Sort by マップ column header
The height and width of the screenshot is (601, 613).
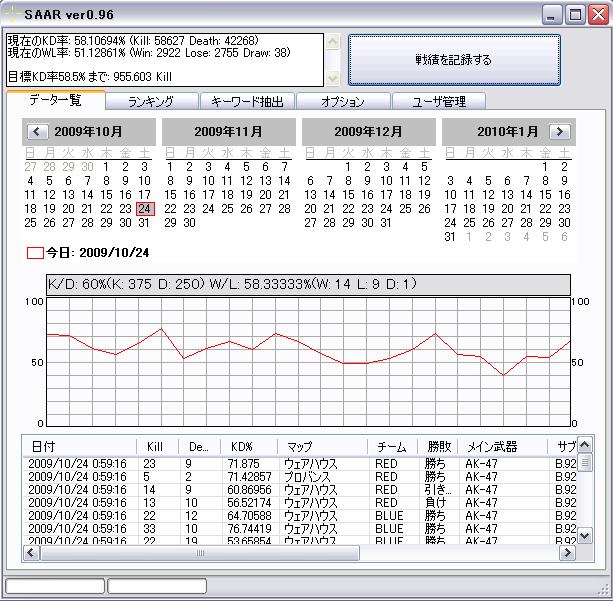[323, 447]
